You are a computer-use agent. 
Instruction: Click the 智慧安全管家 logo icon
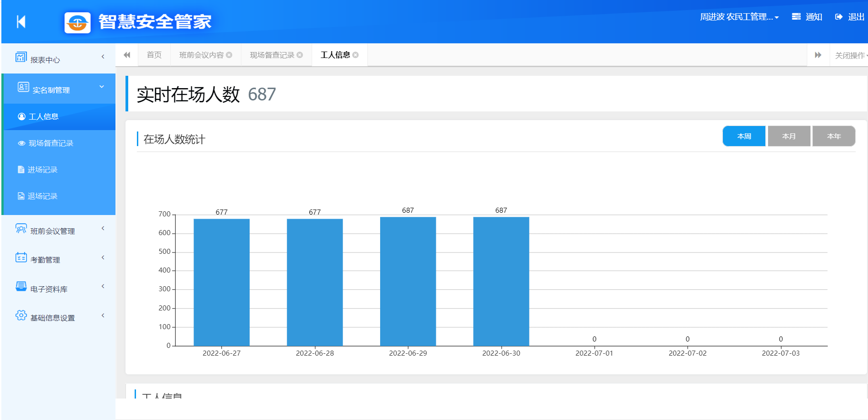(x=78, y=22)
